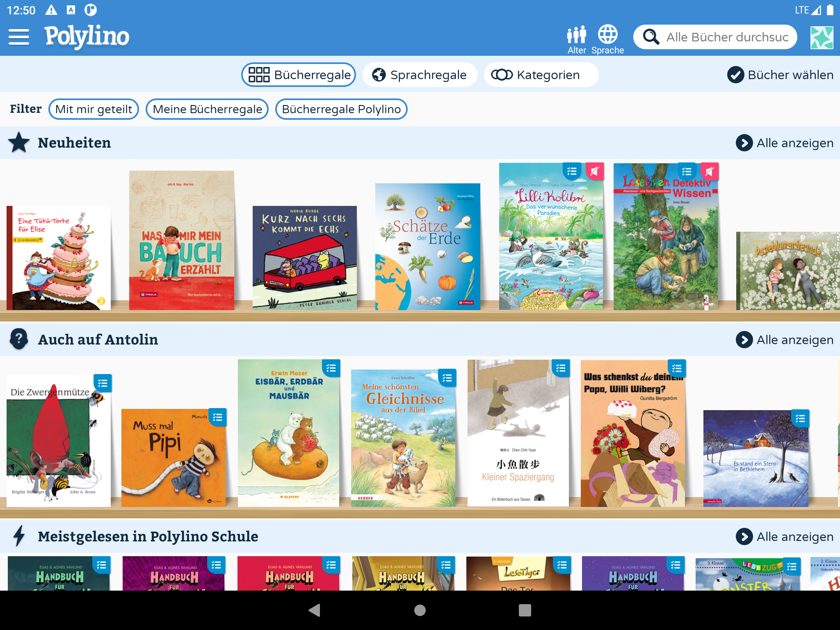Open the book Schätze der Erde
This screenshot has width=840, height=630.
(428, 247)
